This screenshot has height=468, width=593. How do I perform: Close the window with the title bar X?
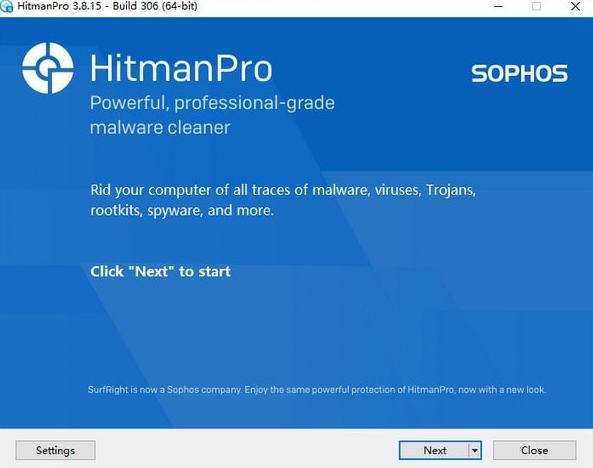tap(575, 6)
